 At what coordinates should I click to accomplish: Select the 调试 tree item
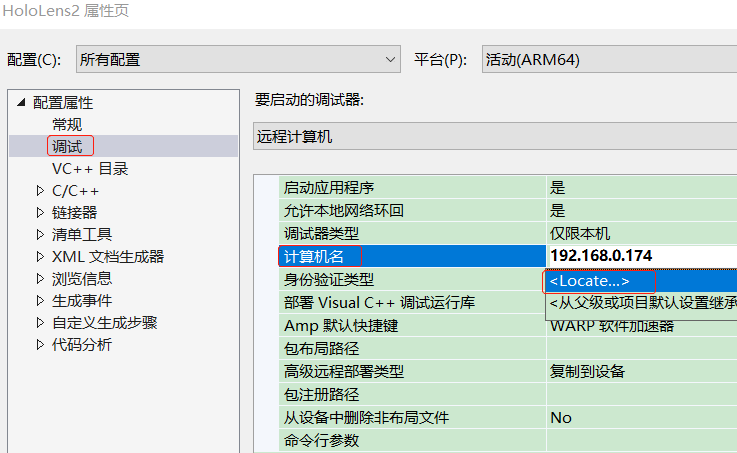67,146
